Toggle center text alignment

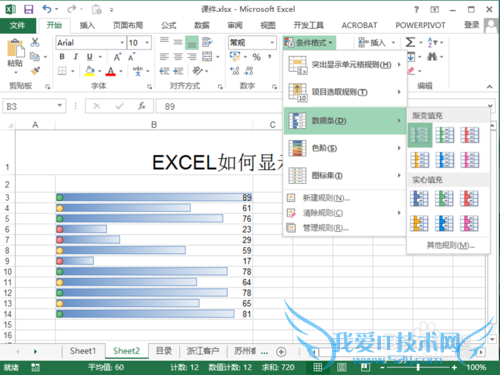click(178, 57)
